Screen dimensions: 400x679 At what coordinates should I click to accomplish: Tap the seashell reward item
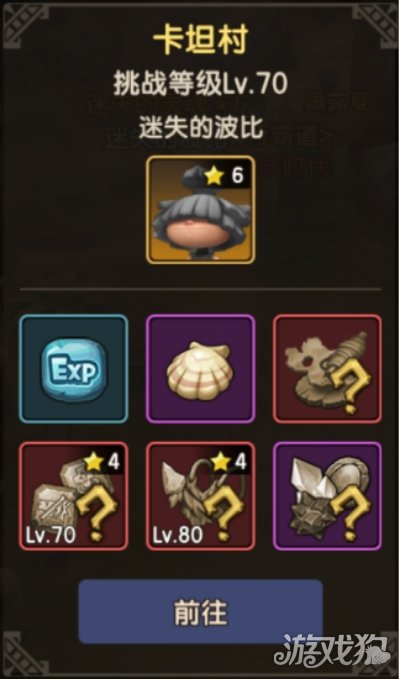[x=200, y=369]
